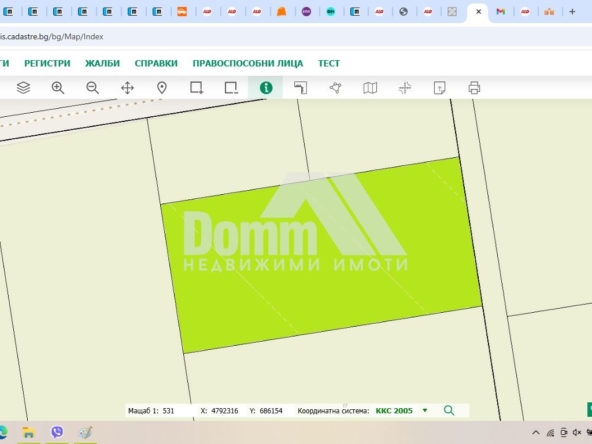
Task: Select the corner measure tool icon
Action: [x=301, y=88]
